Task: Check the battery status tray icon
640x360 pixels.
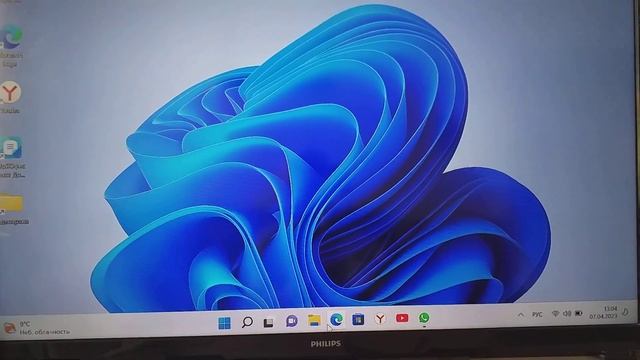Action: click(x=579, y=313)
